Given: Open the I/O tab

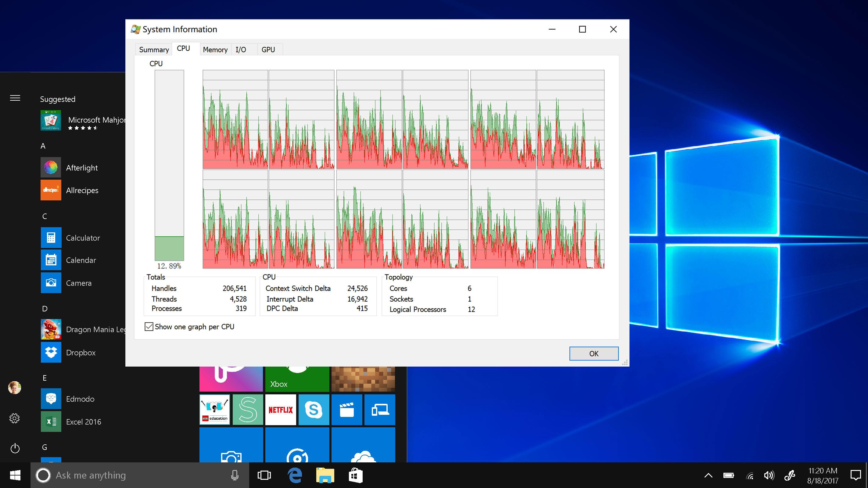Looking at the screenshot, I should (241, 49).
